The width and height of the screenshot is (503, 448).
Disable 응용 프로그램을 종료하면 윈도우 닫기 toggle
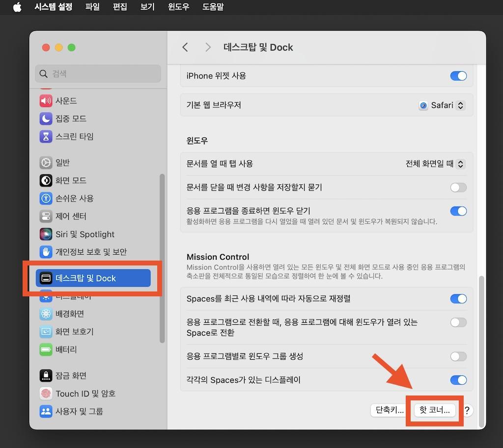(x=458, y=211)
